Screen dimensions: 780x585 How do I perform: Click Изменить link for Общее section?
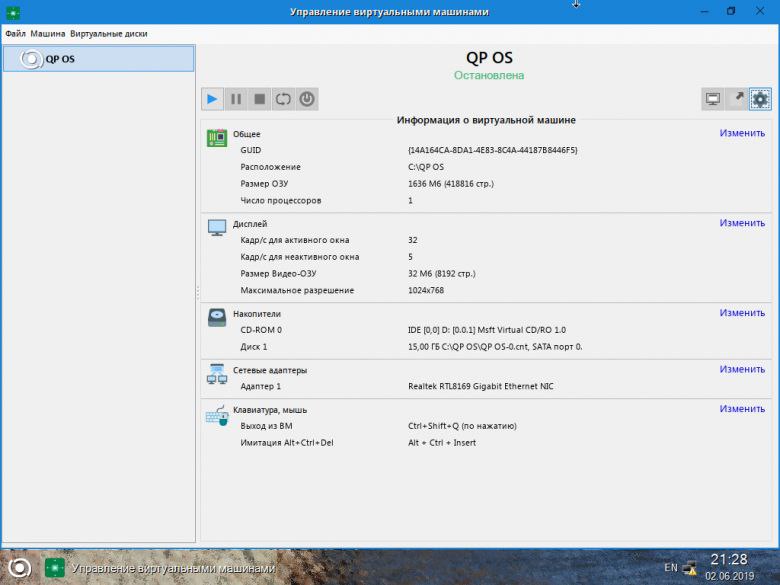(742, 133)
